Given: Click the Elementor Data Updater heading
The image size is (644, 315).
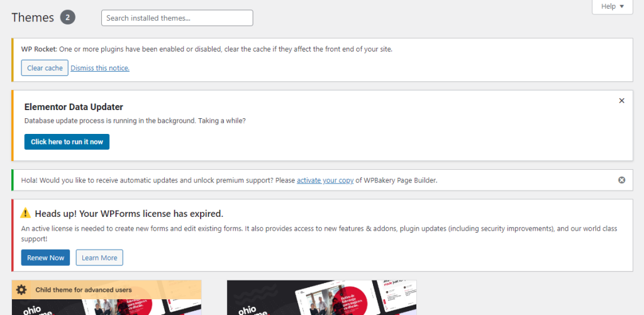Looking at the screenshot, I should point(74,107).
